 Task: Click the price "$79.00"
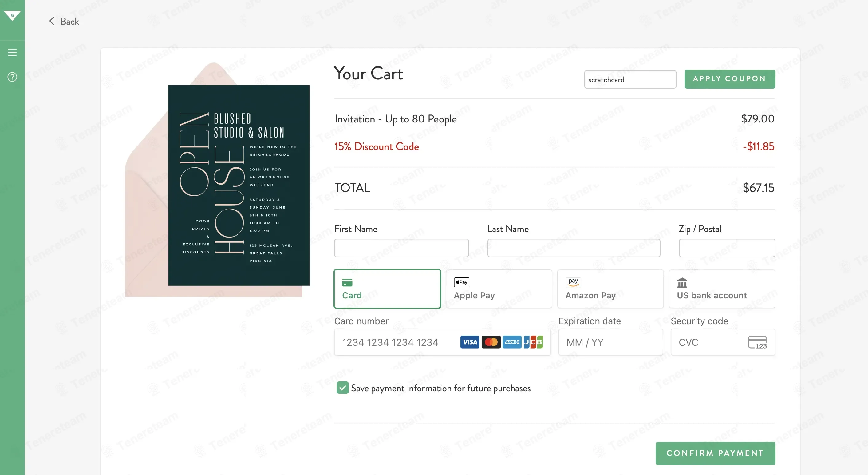click(757, 119)
